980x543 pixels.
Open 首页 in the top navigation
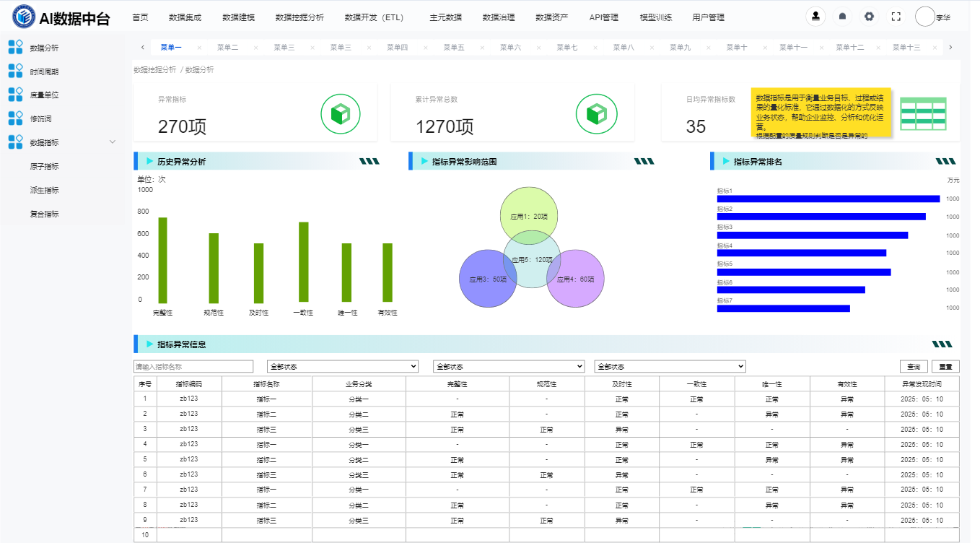(140, 17)
